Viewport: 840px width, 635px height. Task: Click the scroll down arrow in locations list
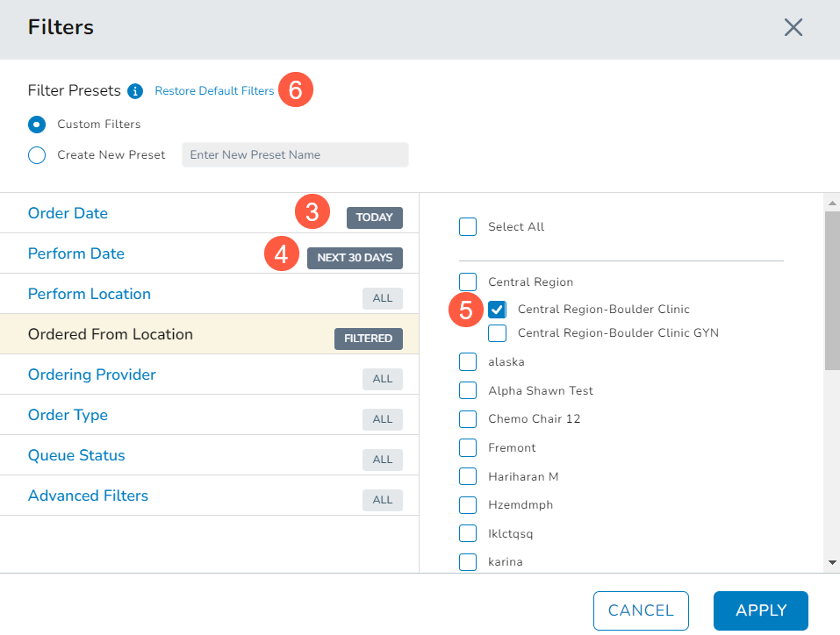pyautogui.click(x=831, y=562)
